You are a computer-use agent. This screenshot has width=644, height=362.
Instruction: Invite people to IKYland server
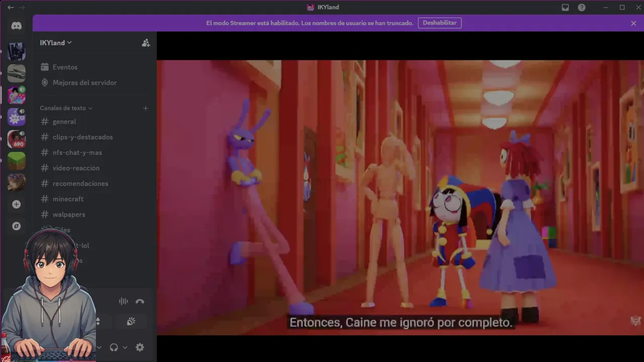pyautogui.click(x=145, y=43)
